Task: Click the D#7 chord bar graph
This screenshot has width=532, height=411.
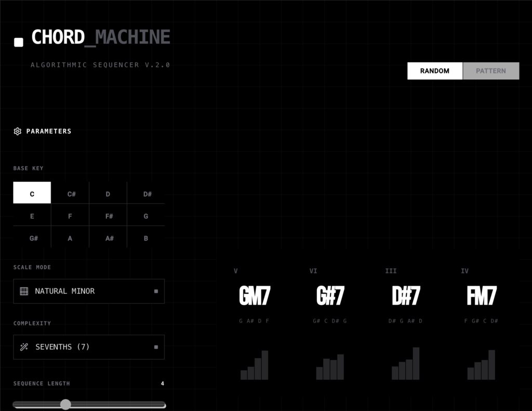Action: [x=405, y=364]
